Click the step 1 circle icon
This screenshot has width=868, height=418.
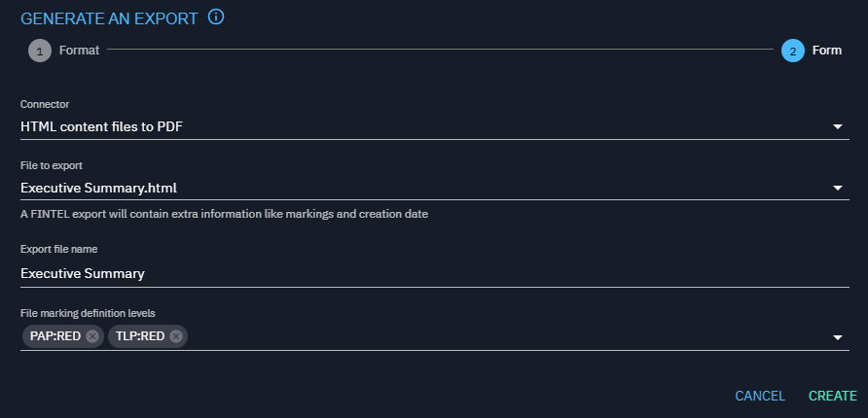point(39,51)
